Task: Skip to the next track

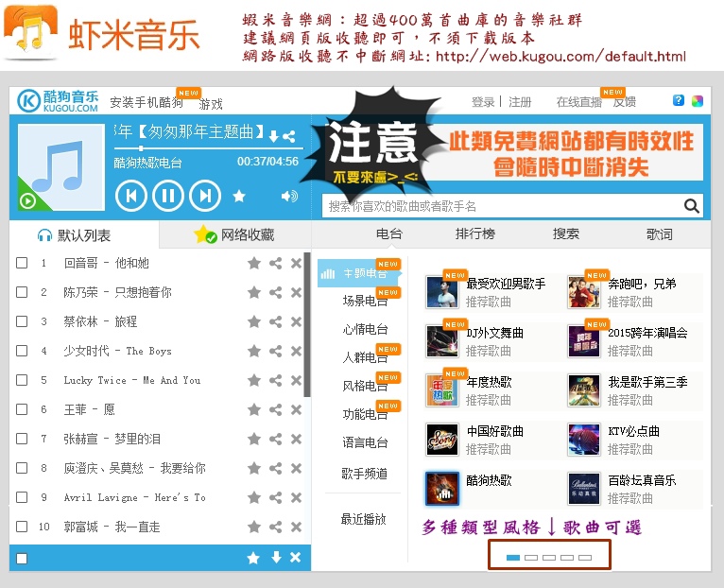Action: [x=205, y=197]
